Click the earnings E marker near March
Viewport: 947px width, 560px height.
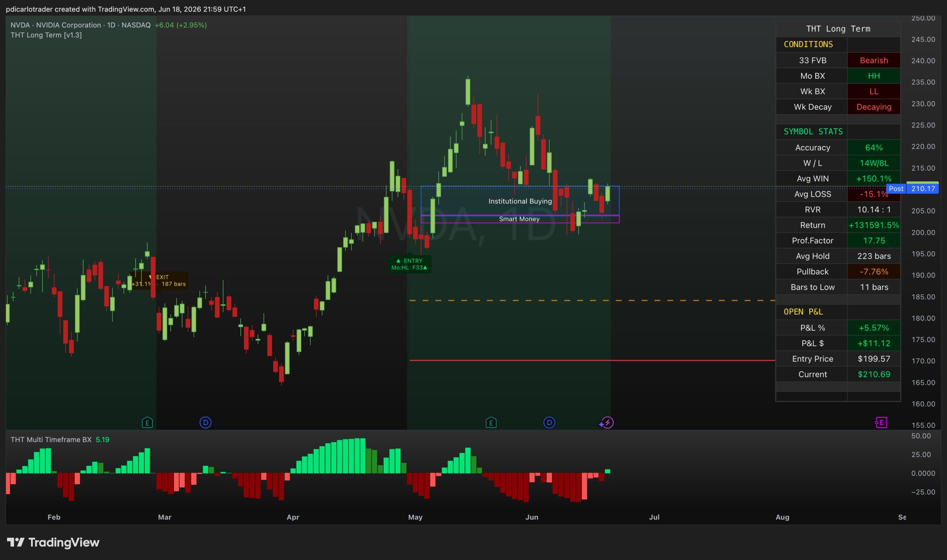point(147,422)
